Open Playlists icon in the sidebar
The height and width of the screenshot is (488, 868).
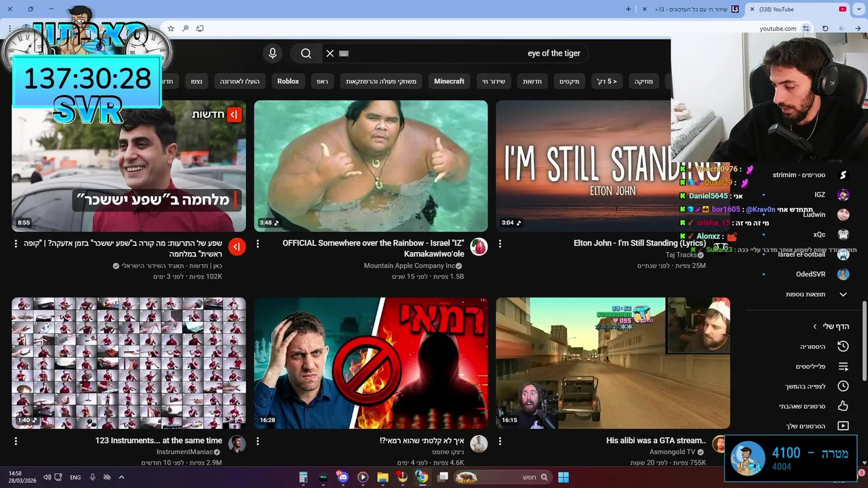point(843,367)
